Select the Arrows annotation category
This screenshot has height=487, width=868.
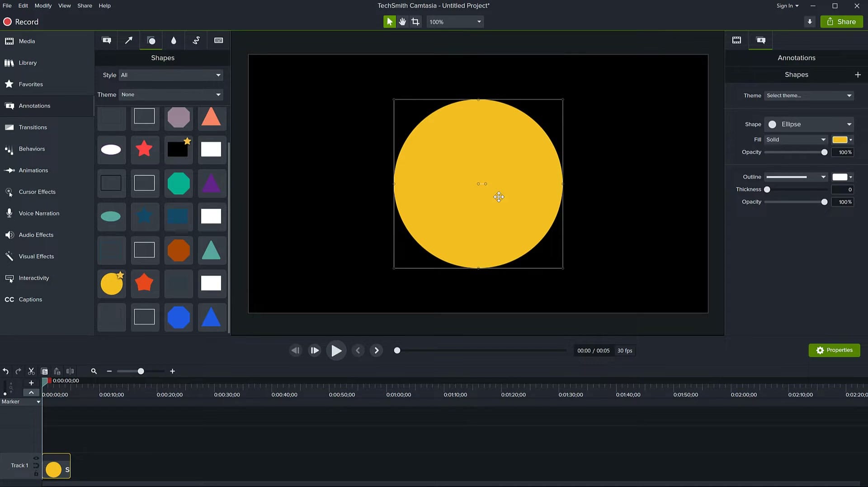pos(128,40)
